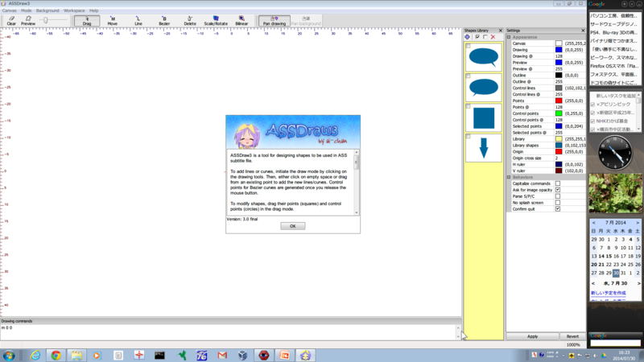Close the Shapes Library panel
Viewport: 644px width, 362px height.
tap(500, 31)
